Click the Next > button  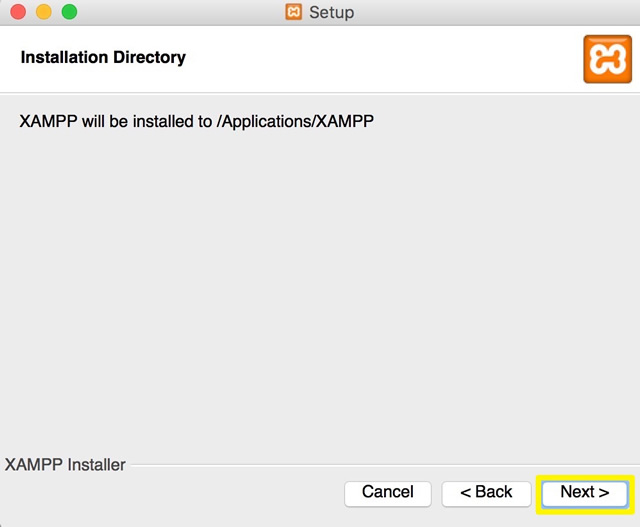(584, 494)
